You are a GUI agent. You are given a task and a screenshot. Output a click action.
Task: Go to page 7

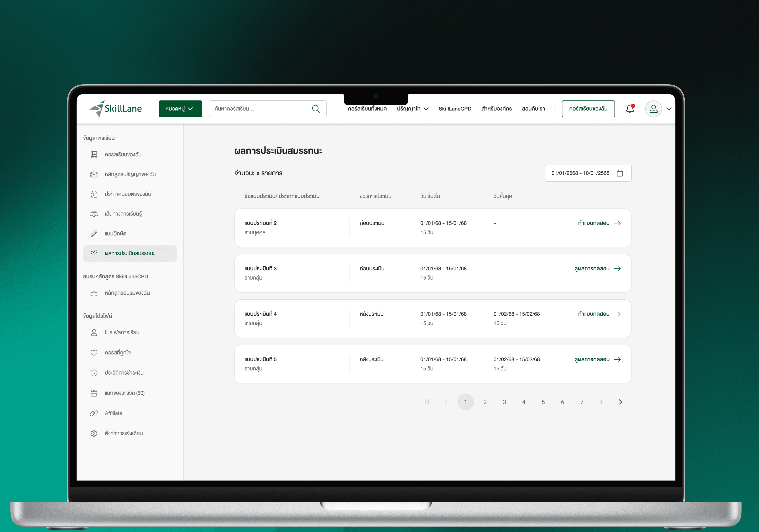coord(581,402)
